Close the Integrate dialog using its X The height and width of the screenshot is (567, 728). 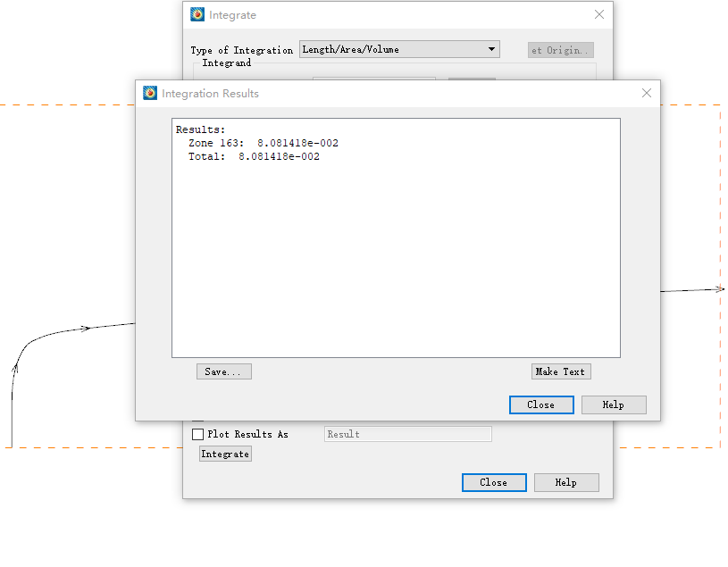click(599, 14)
